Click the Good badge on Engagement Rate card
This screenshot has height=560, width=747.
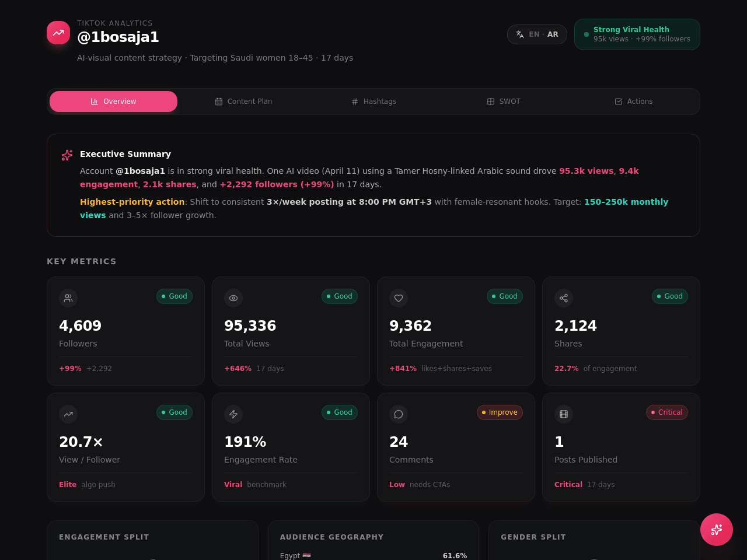pyautogui.click(x=340, y=412)
